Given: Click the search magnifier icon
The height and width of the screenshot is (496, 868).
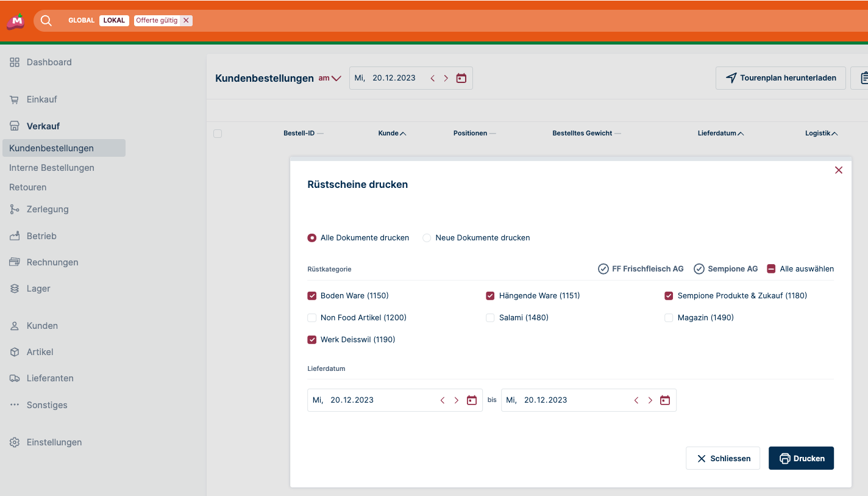Looking at the screenshot, I should (x=46, y=21).
